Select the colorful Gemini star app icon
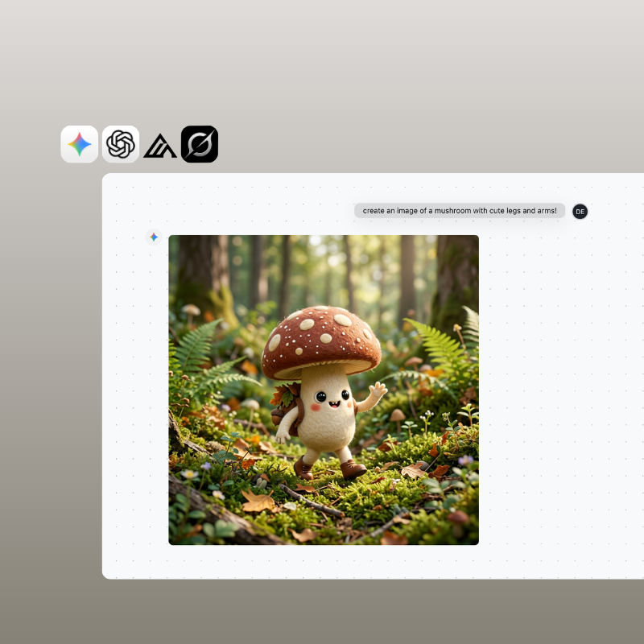 pyautogui.click(x=79, y=144)
